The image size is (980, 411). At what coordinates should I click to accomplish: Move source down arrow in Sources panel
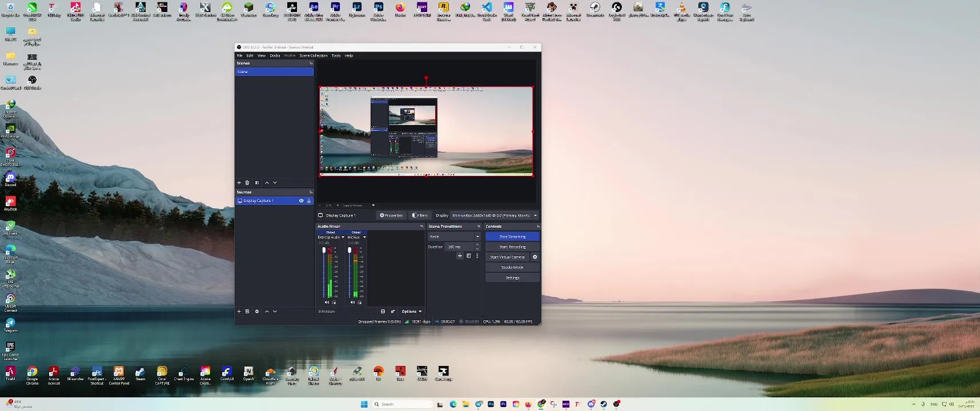(275, 312)
